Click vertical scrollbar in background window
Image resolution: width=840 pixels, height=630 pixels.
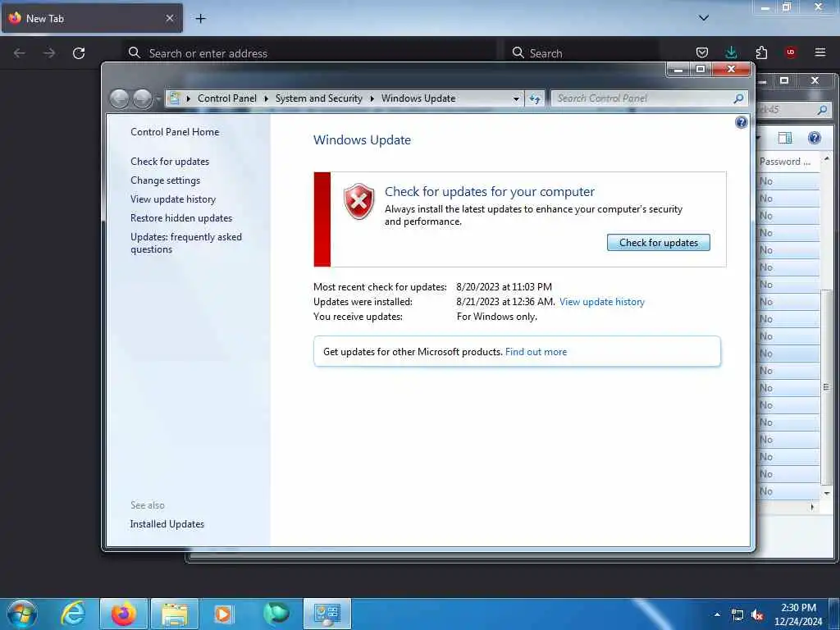pyautogui.click(x=827, y=386)
